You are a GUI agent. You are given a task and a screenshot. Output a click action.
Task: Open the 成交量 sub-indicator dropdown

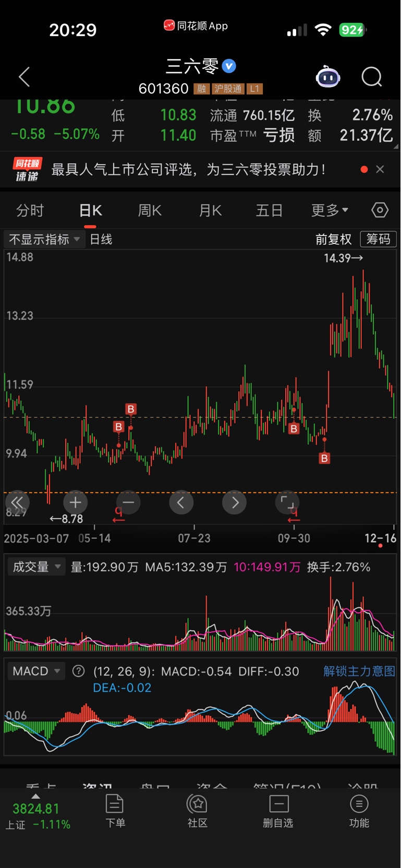coord(36,567)
